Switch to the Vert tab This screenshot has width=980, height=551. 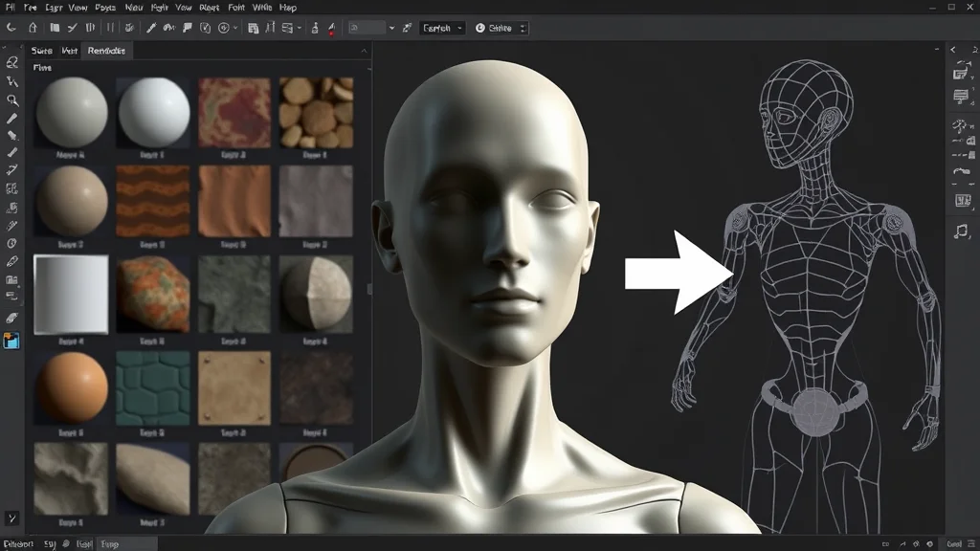69,51
